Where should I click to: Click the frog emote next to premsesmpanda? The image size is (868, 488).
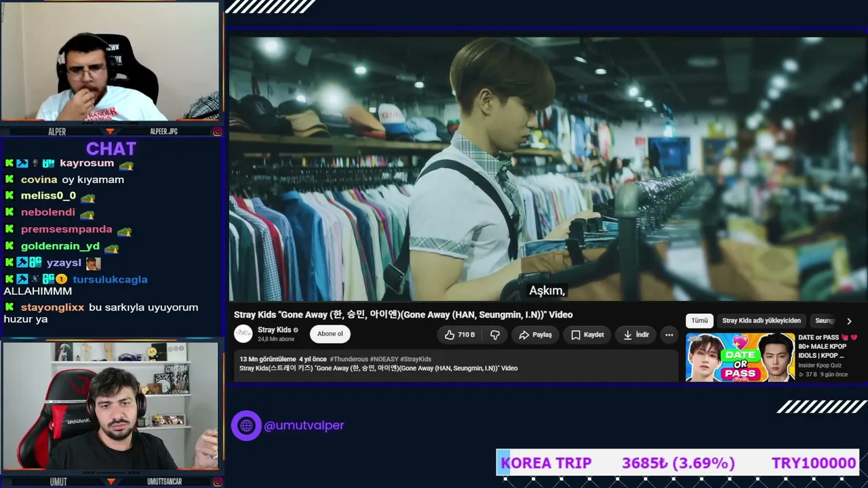click(x=124, y=230)
